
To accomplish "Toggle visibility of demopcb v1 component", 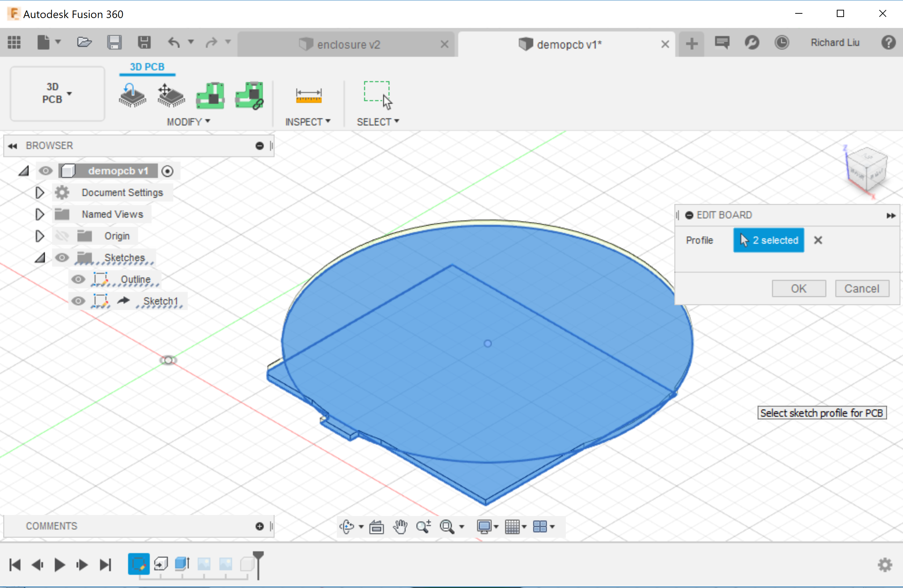I will (46, 171).
